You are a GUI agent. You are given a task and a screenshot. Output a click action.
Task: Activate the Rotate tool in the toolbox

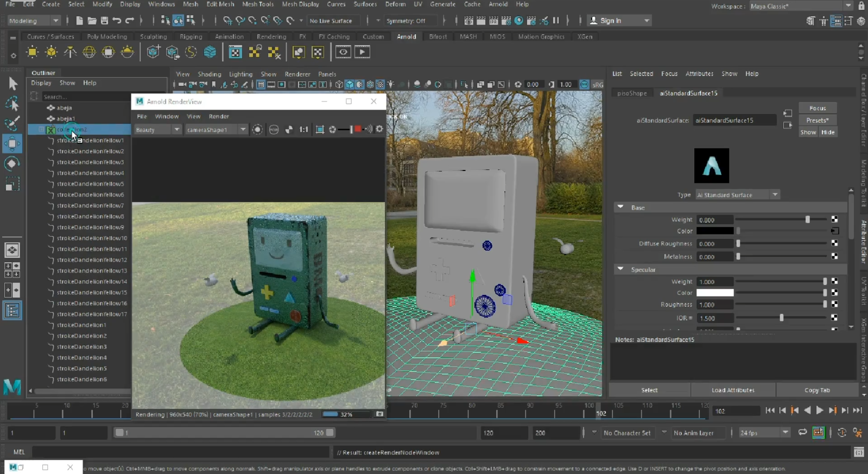pyautogui.click(x=12, y=164)
